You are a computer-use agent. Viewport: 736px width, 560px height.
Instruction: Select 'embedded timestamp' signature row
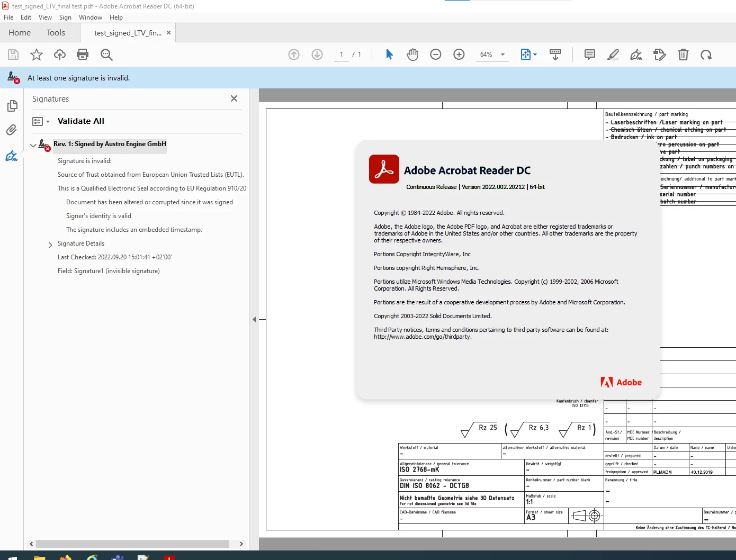[134, 230]
